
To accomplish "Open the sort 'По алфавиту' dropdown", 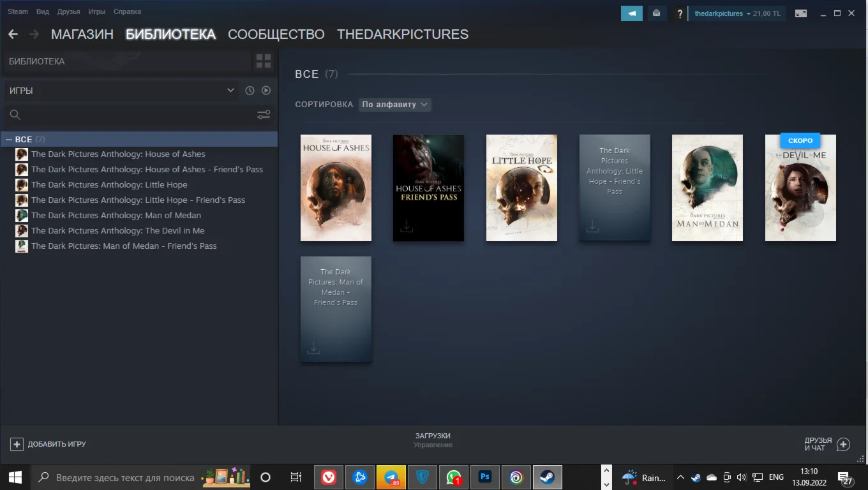I will point(394,105).
